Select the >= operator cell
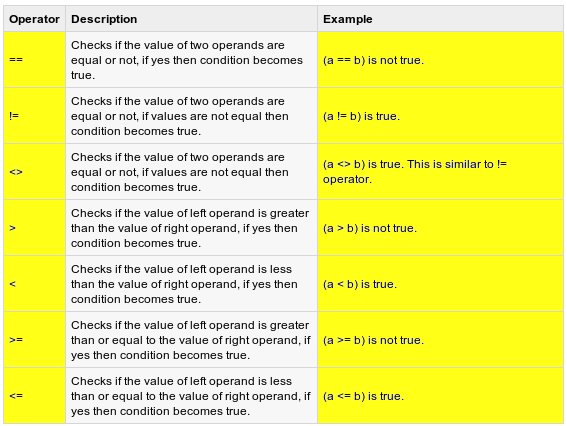The image size is (567, 426). 34,340
